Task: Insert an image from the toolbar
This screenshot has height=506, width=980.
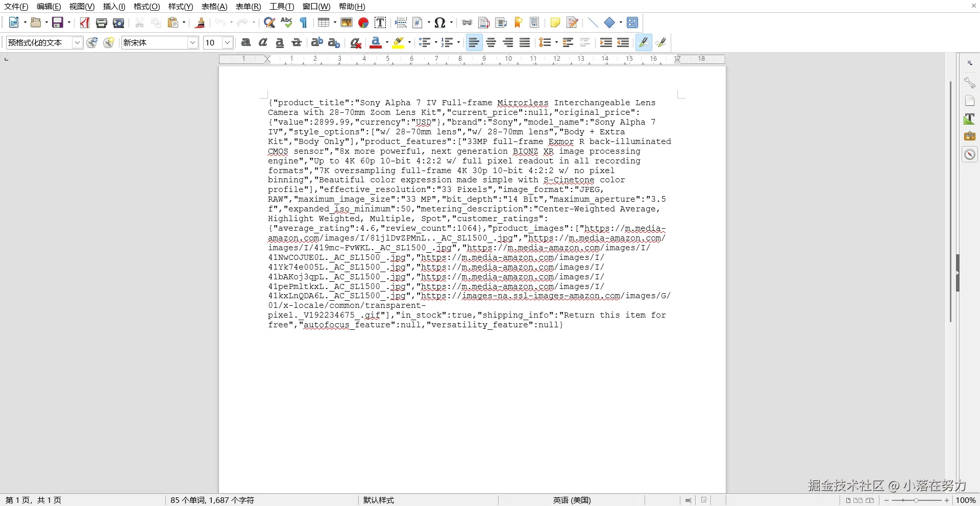Action: point(347,22)
